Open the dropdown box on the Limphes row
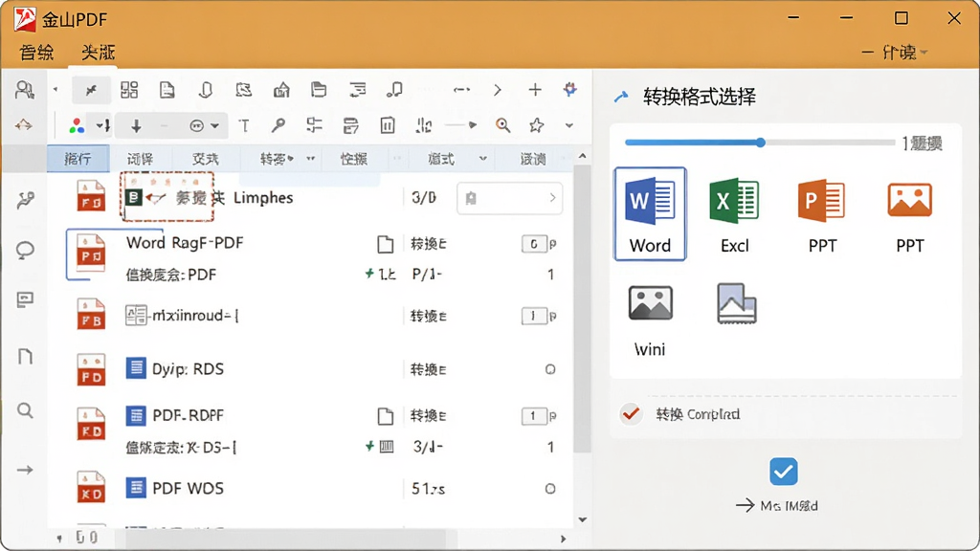980x551 pixels. (509, 198)
